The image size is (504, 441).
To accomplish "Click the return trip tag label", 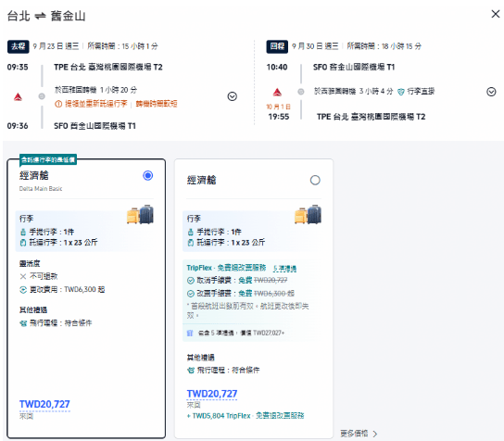I will point(277,46).
